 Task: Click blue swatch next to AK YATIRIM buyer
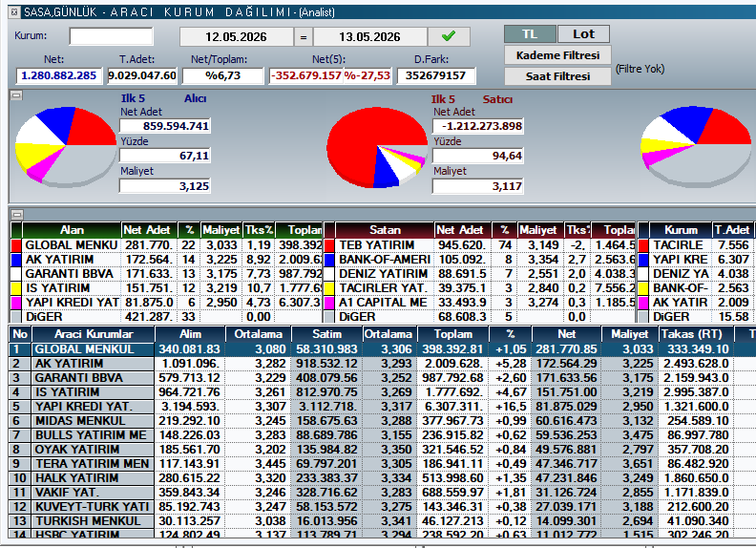[16, 260]
